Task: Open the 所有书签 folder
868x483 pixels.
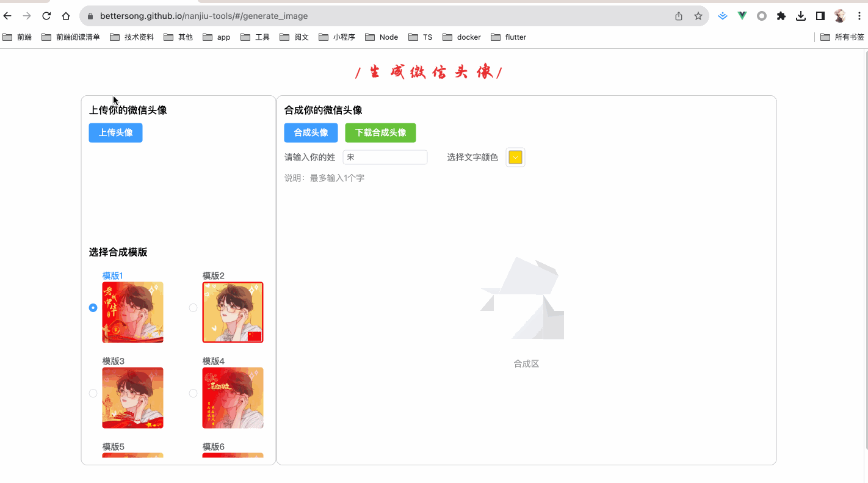Action: [842, 37]
